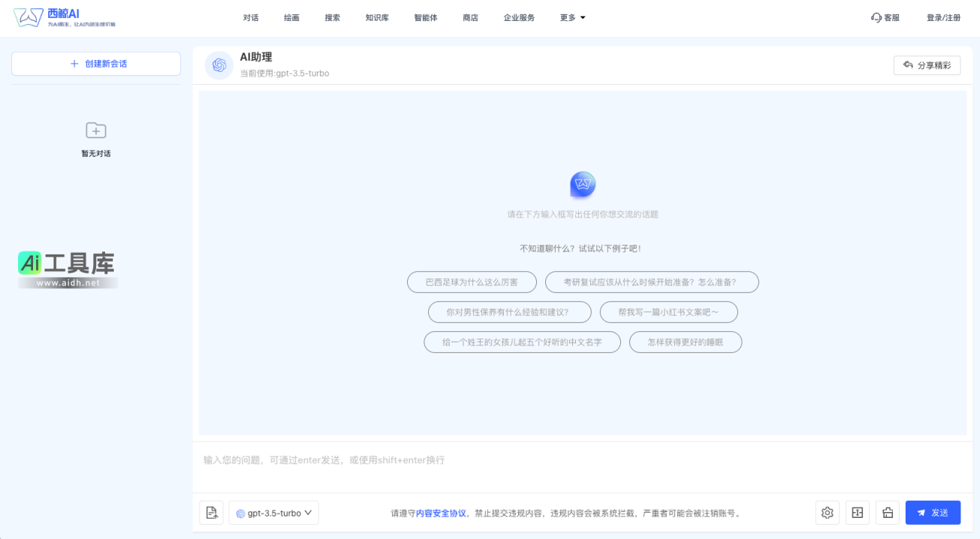Click the OpenAI logo beside AI助理

tap(219, 65)
